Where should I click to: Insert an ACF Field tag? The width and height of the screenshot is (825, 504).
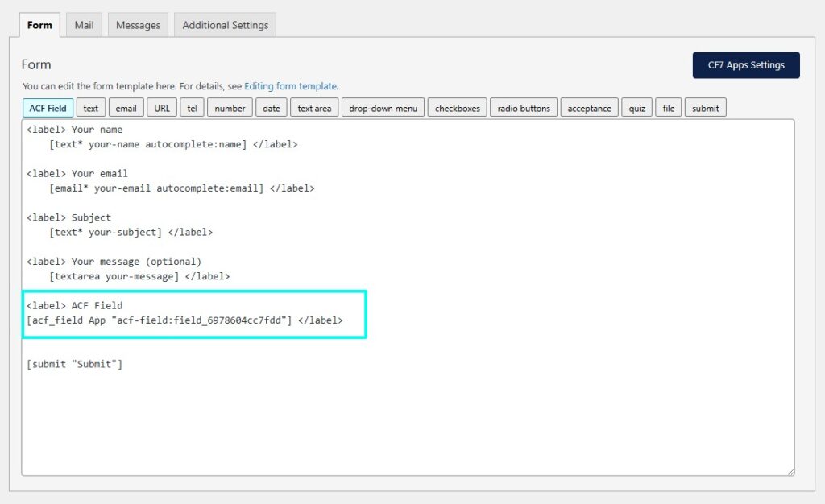pyautogui.click(x=48, y=108)
